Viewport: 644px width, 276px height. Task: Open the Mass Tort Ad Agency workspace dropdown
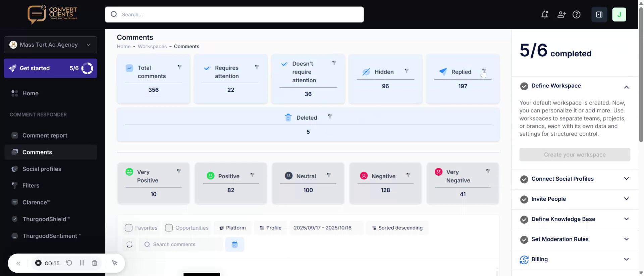coord(50,45)
